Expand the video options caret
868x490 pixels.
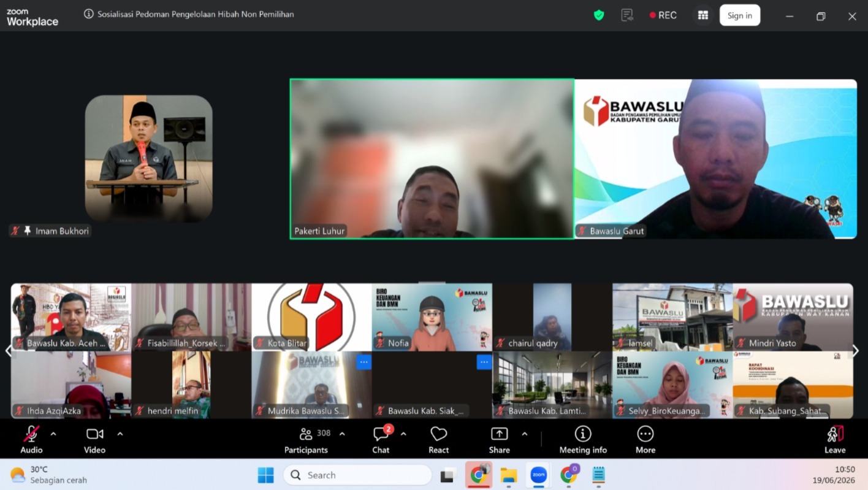tap(120, 434)
